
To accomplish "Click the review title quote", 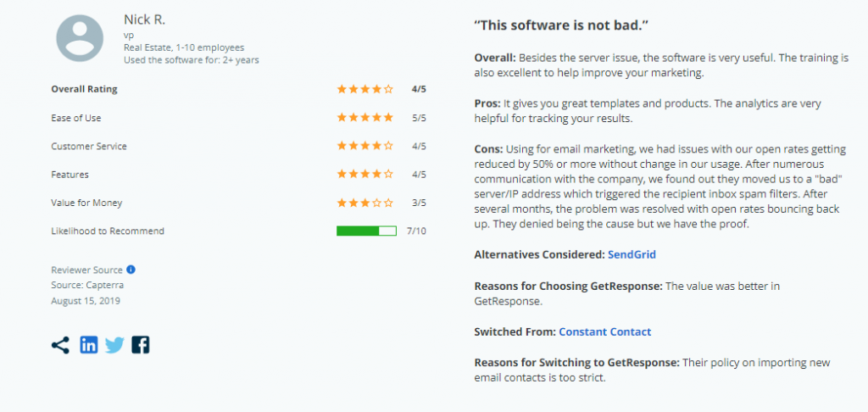I will [561, 25].
